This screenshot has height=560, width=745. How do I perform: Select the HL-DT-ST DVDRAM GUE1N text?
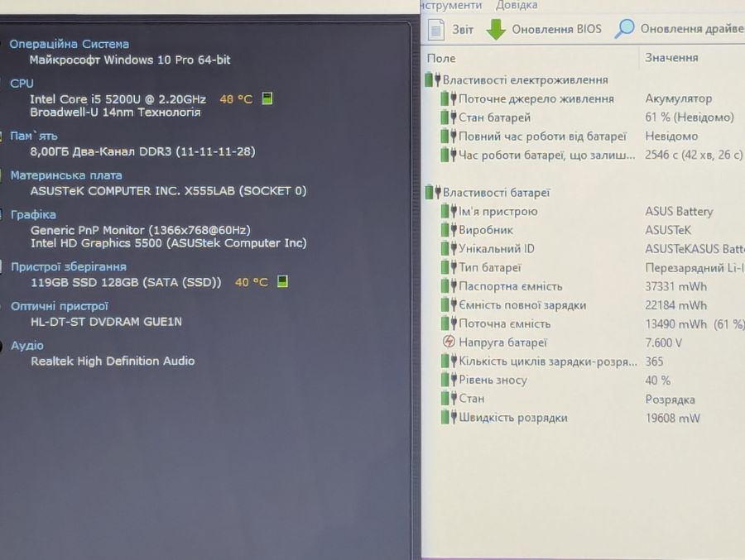[107, 322]
